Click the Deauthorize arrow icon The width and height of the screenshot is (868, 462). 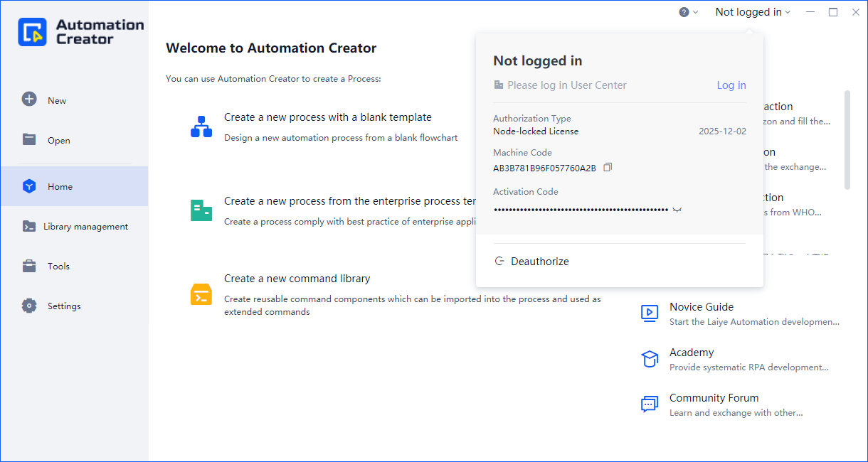pyautogui.click(x=499, y=262)
